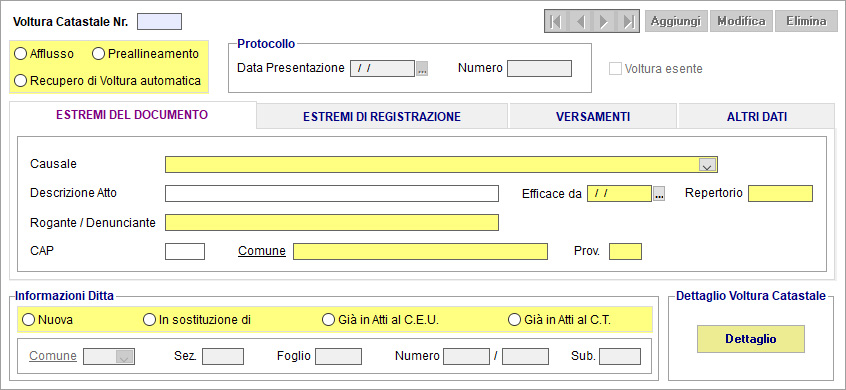The image size is (846, 390).
Task: Click the Elimina button
Action: click(807, 22)
